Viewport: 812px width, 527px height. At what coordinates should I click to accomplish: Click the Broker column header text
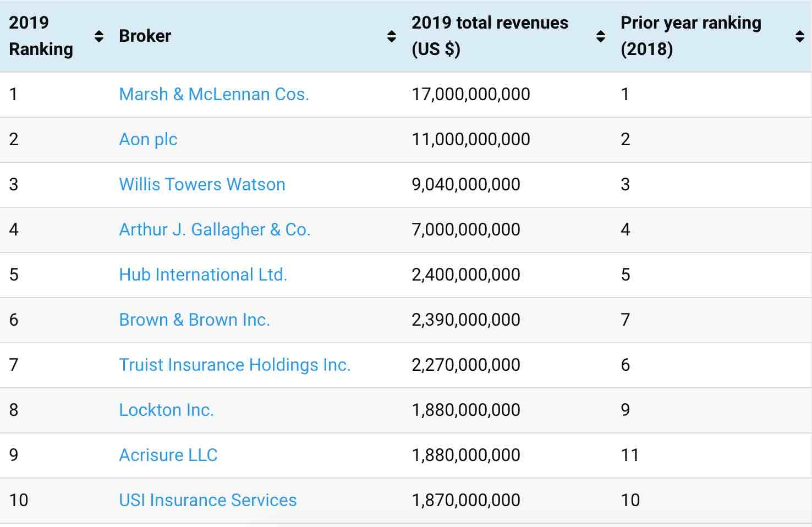[x=145, y=36]
